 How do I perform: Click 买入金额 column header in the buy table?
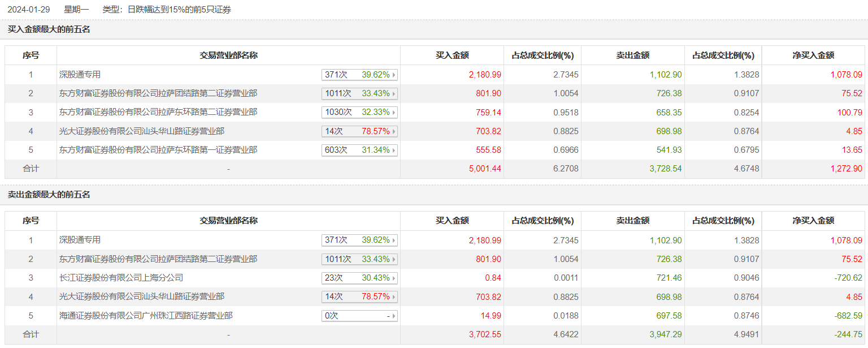tap(452, 55)
